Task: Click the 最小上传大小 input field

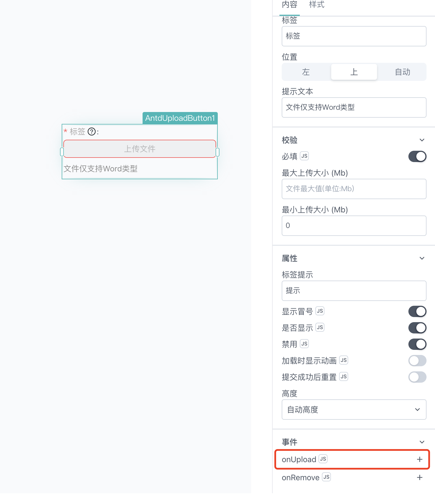Action: pos(354,226)
